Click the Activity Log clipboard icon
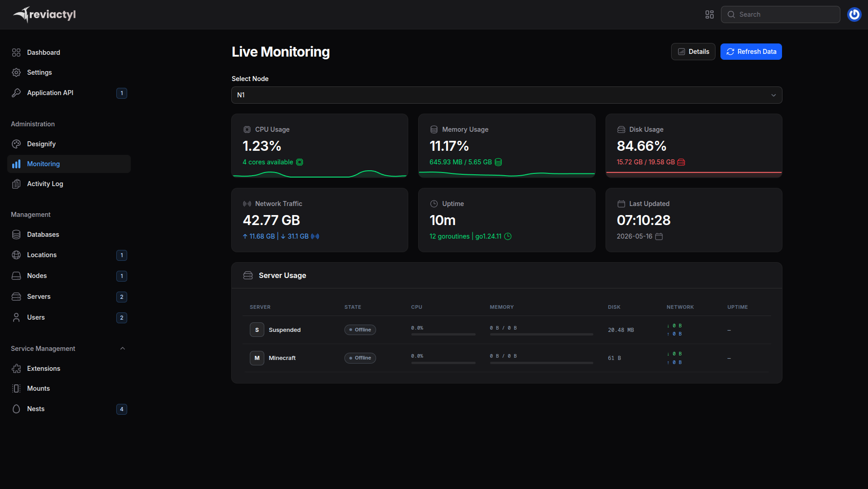 click(x=16, y=184)
